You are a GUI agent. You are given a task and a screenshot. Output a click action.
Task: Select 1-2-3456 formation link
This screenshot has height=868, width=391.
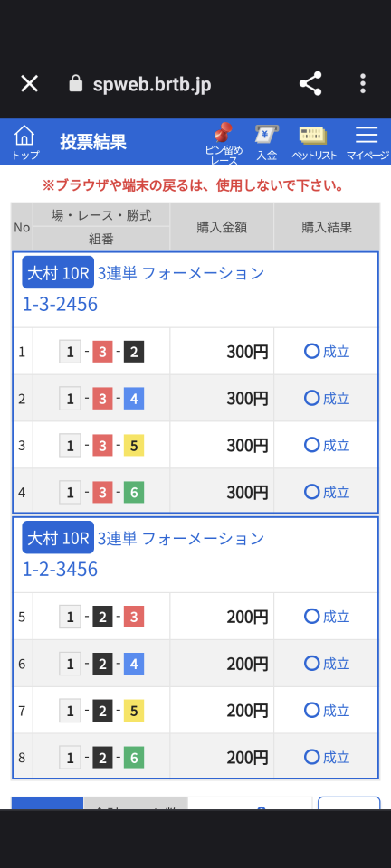(x=60, y=570)
